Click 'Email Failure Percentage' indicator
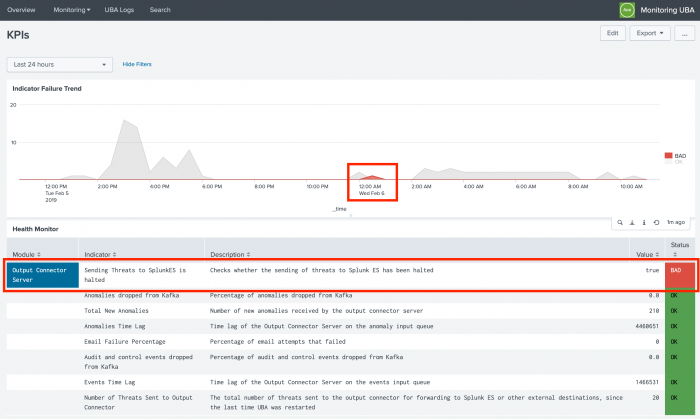Viewport: 700px width, 419px height. pos(125,341)
